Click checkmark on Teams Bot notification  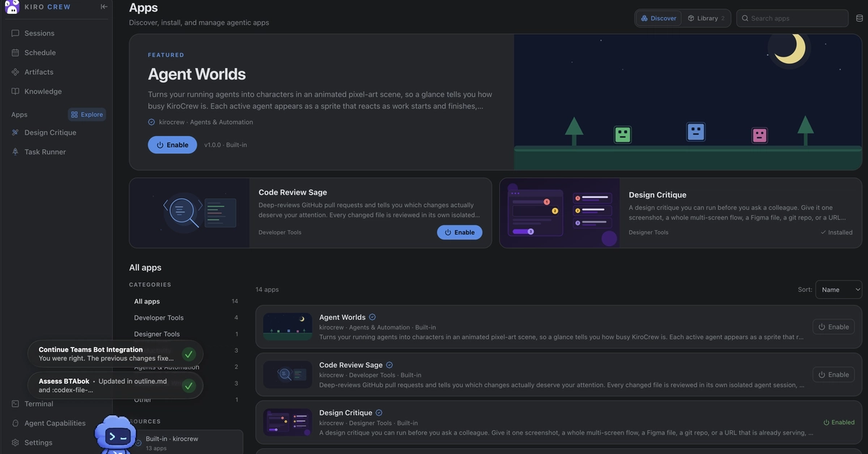click(189, 354)
